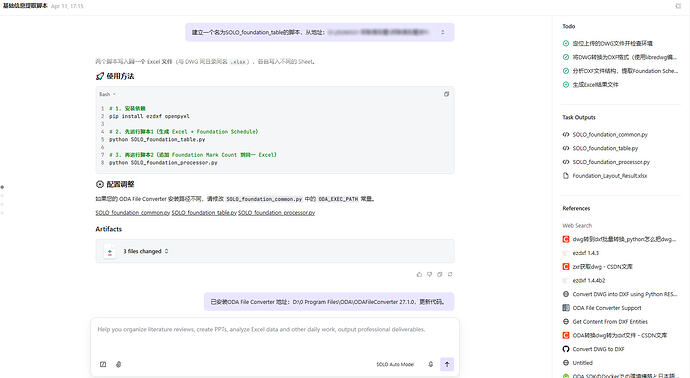
Task: Open Convert DWG into DXF using Python reference
Action: 624,294
